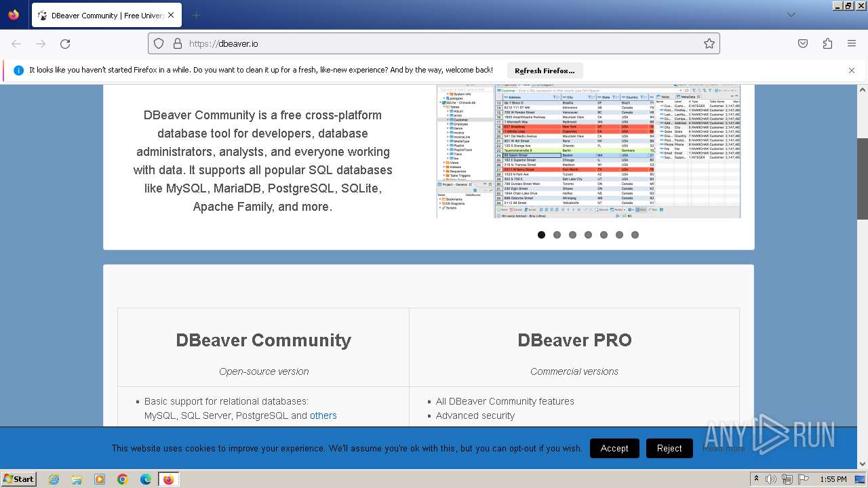Screen dimensions: 868x488
Task: Dismiss the Firefox refresh notification bar
Action: coord(852,70)
